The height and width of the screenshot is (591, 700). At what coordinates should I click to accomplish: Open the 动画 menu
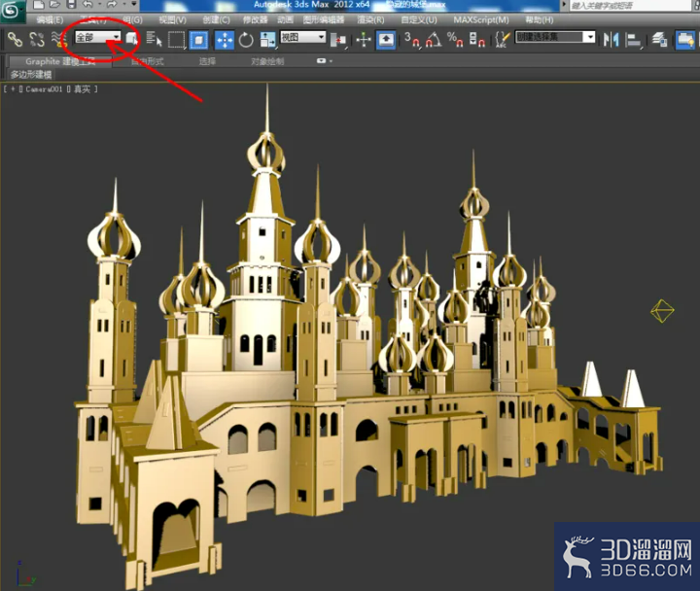point(285,20)
